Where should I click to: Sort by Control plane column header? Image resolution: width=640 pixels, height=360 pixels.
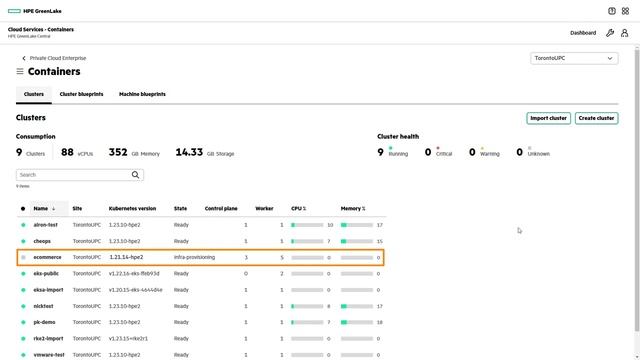[221, 209]
